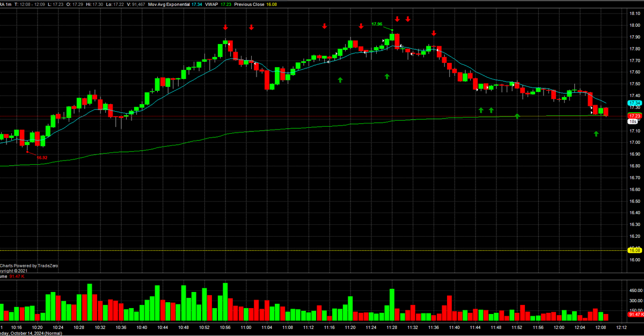The width and height of the screenshot is (644, 336).
Task: Click the 11:40 time axis label
Action: click(455, 327)
